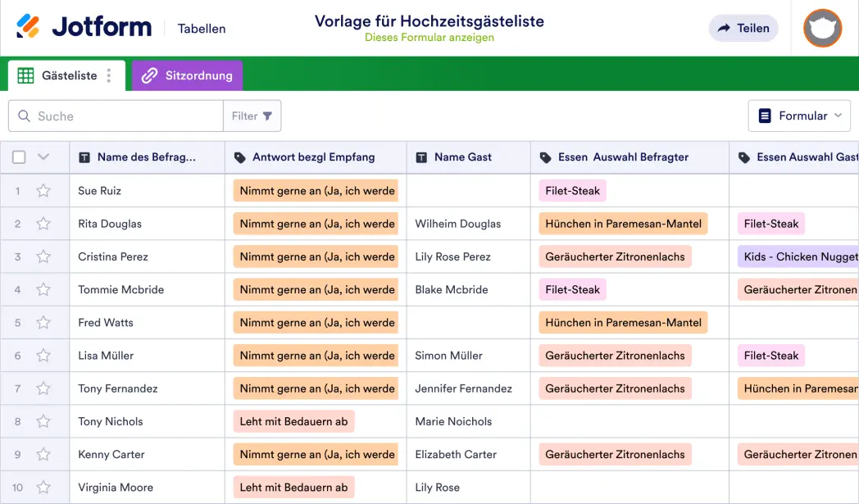Screen dimensions: 859x504
Task: Star the Sue Ruiz row
Action: click(45, 190)
